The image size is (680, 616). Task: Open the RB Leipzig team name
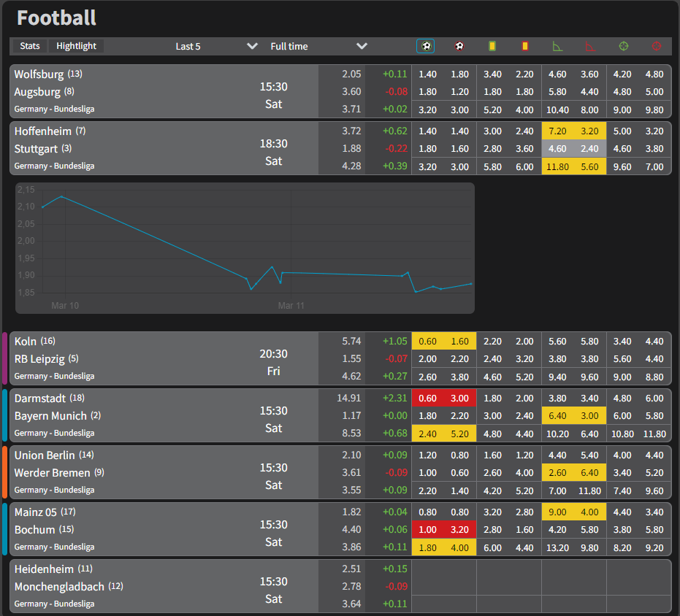pyautogui.click(x=39, y=359)
